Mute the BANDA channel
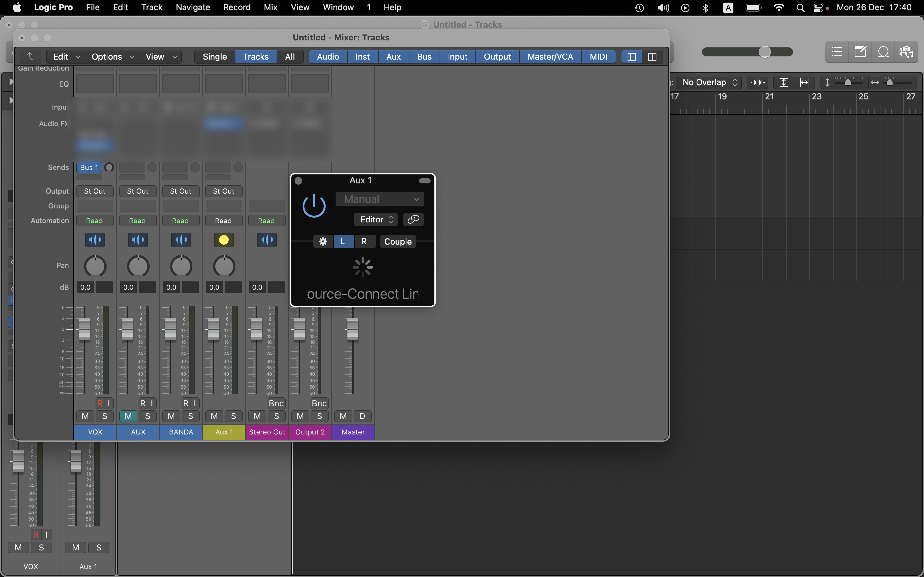924x577 pixels. (x=171, y=416)
